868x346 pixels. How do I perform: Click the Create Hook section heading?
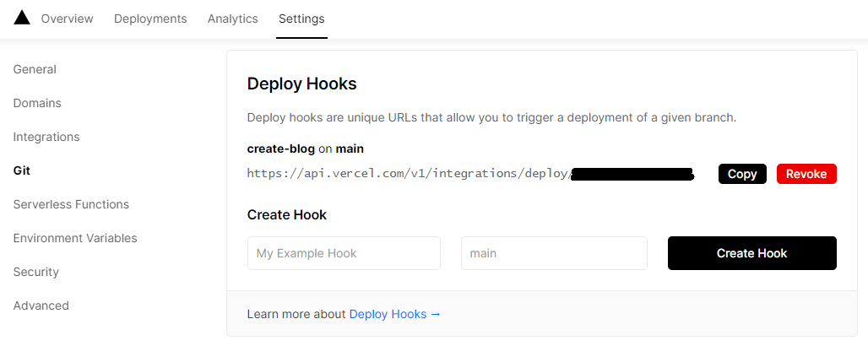coord(287,215)
